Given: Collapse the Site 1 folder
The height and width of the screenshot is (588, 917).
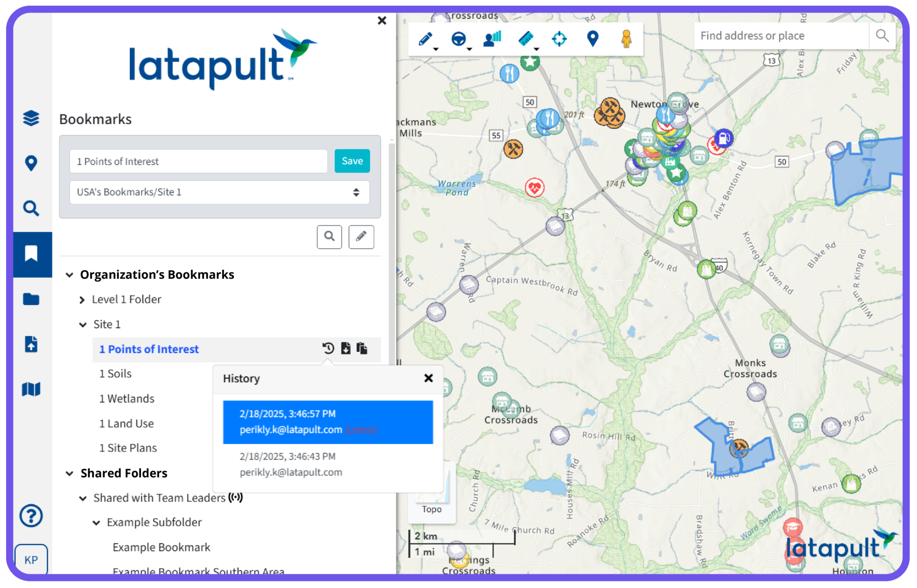Looking at the screenshot, I should [83, 325].
